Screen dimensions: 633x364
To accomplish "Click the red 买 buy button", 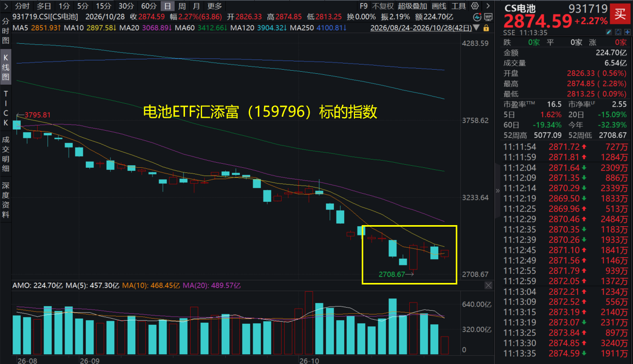I will click(x=620, y=14).
